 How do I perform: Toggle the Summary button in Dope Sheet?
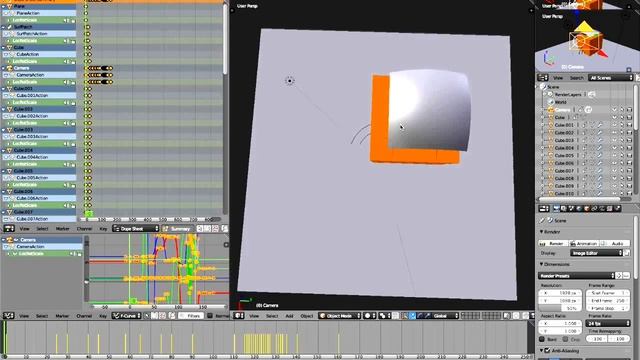pos(177,229)
